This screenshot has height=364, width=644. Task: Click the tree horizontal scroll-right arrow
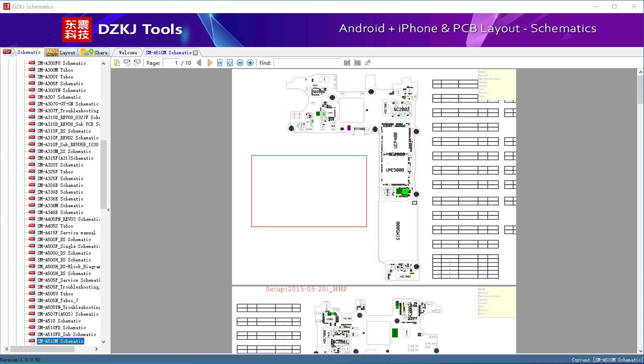(97, 349)
